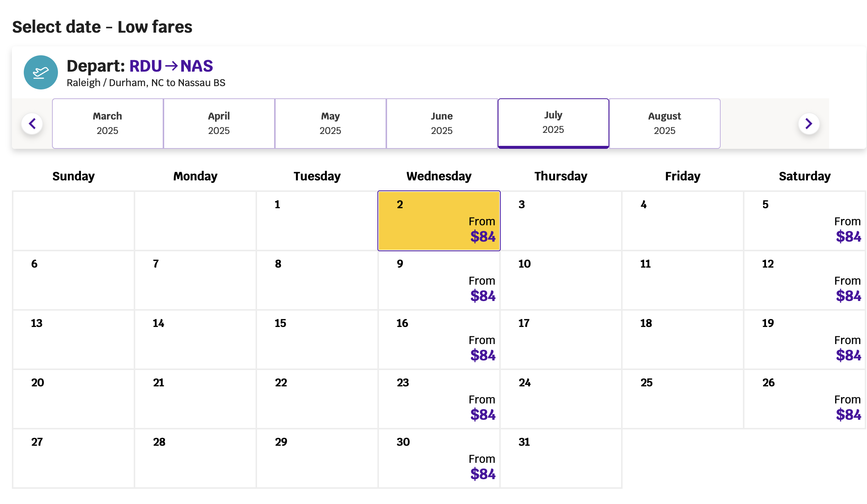Image resolution: width=867 pixels, height=504 pixels.
Task: Click the Thursday column header
Action: click(561, 176)
